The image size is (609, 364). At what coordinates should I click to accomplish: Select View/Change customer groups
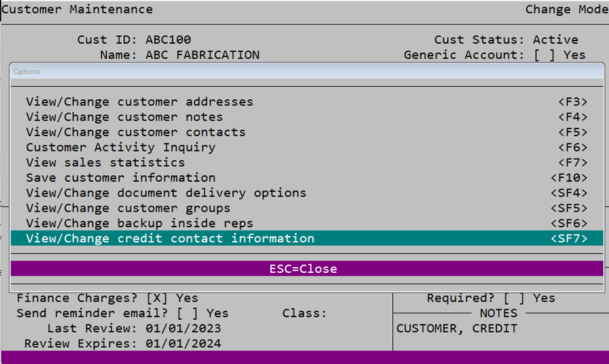click(x=130, y=208)
